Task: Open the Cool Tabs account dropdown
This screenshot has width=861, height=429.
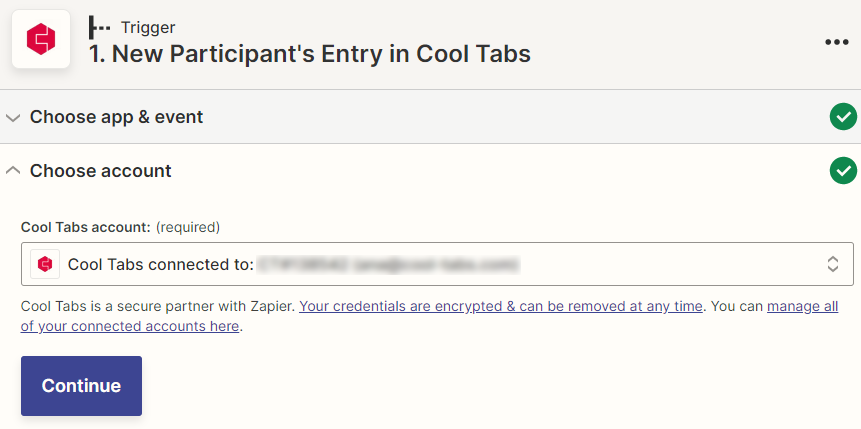Action: pyautogui.click(x=437, y=264)
